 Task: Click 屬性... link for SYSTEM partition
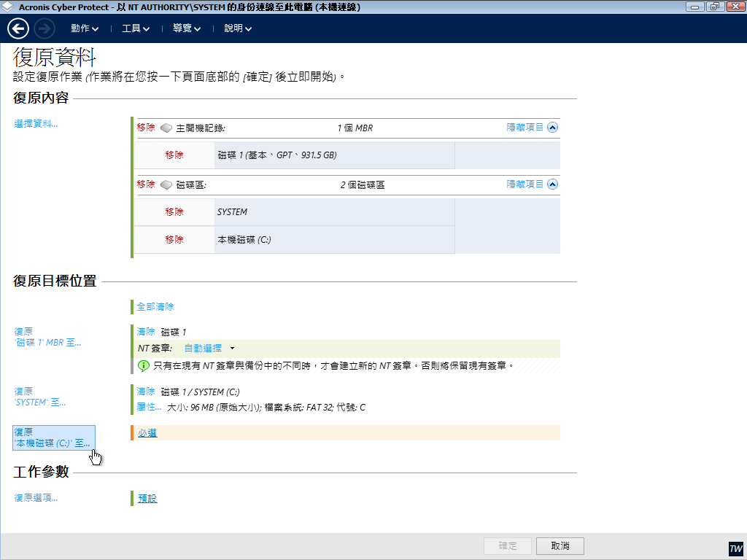pyautogui.click(x=149, y=407)
